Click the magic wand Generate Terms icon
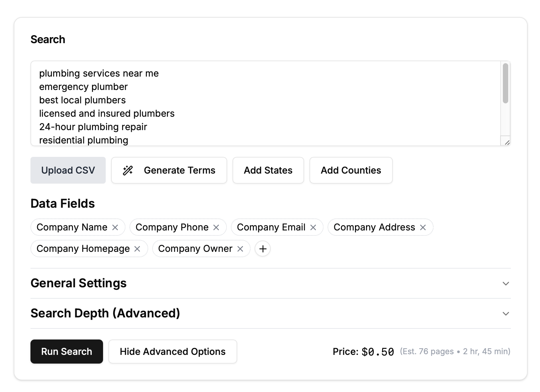540x392 pixels. pyautogui.click(x=128, y=170)
